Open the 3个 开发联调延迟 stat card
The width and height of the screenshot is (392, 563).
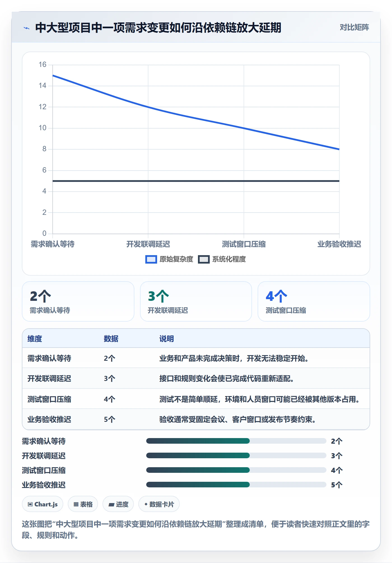(196, 301)
